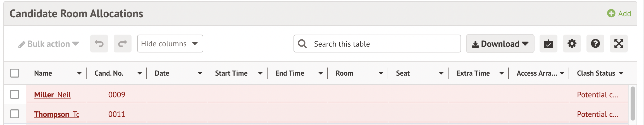
Task: Click the search magnifier icon
Action: [302, 44]
